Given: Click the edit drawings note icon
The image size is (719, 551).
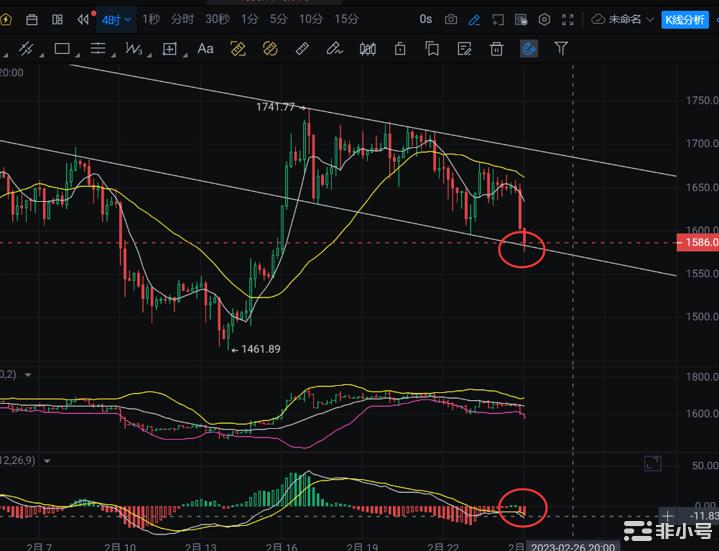Looking at the screenshot, I should coord(464,49).
